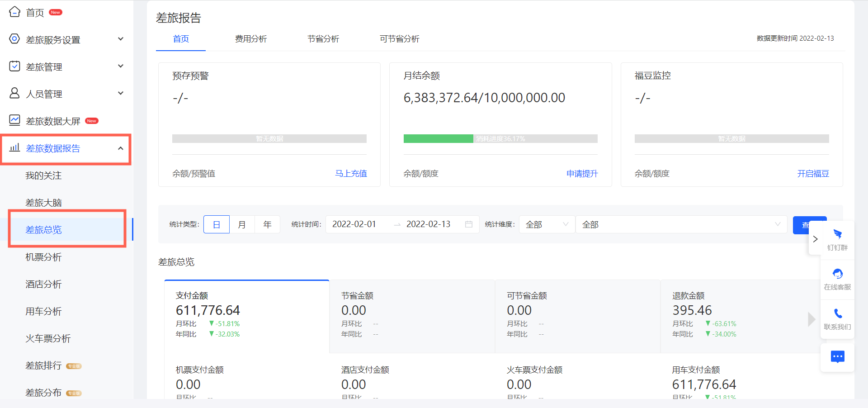Switch to 节省分析 tab
Screen dimensions: 868x408
point(323,39)
